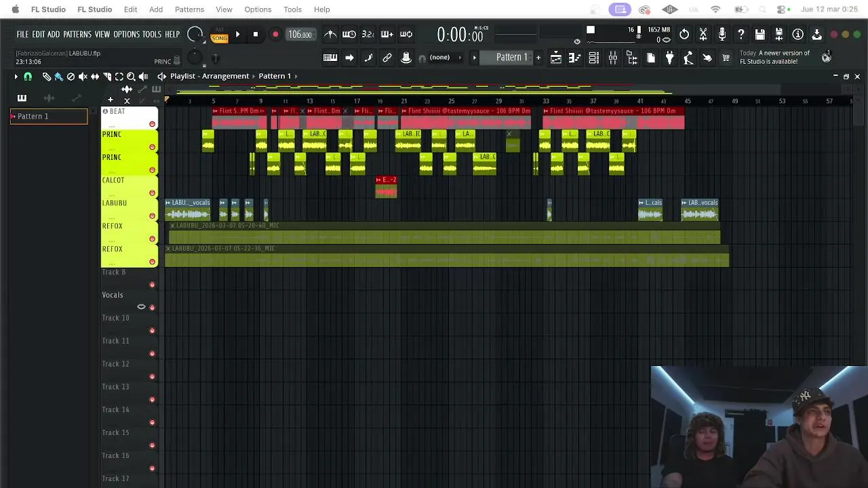The image size is (868, 488).
Task: Open the newer version available notice
Action: [x=774, y=58]
